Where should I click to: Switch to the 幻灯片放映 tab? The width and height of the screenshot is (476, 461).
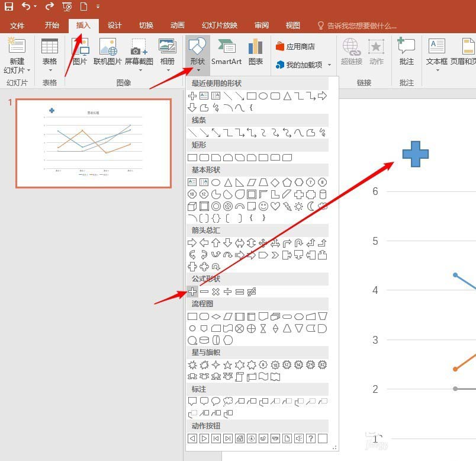[x=220, y=25]
